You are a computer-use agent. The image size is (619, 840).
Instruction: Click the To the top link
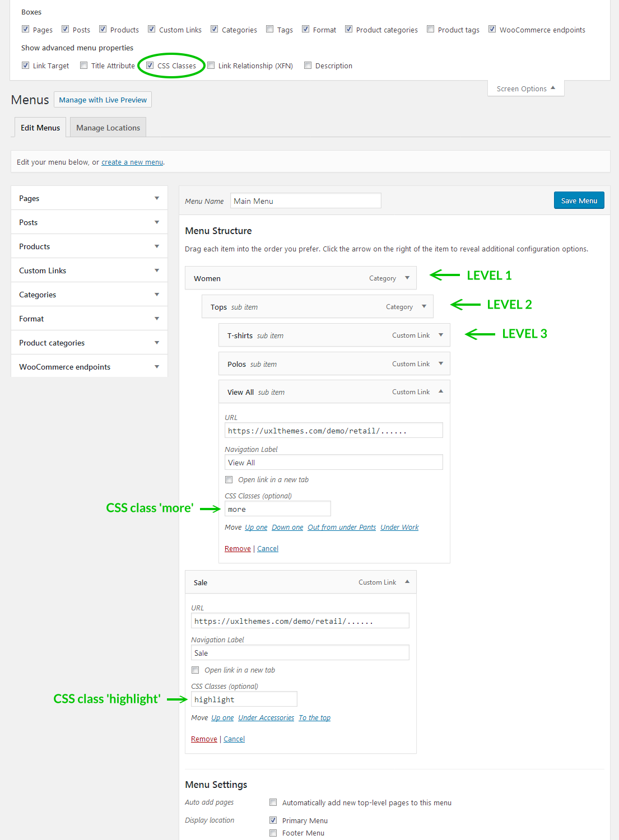314,718
